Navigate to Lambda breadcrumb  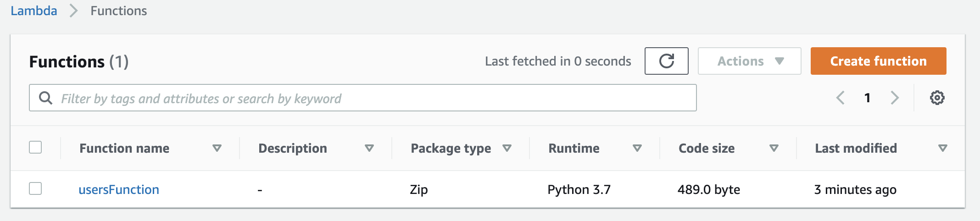(x=34, y=11)
